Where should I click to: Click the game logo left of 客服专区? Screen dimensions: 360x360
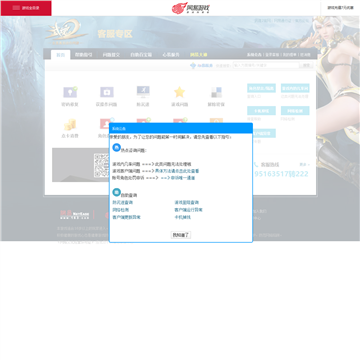click(x=67, y=33)
